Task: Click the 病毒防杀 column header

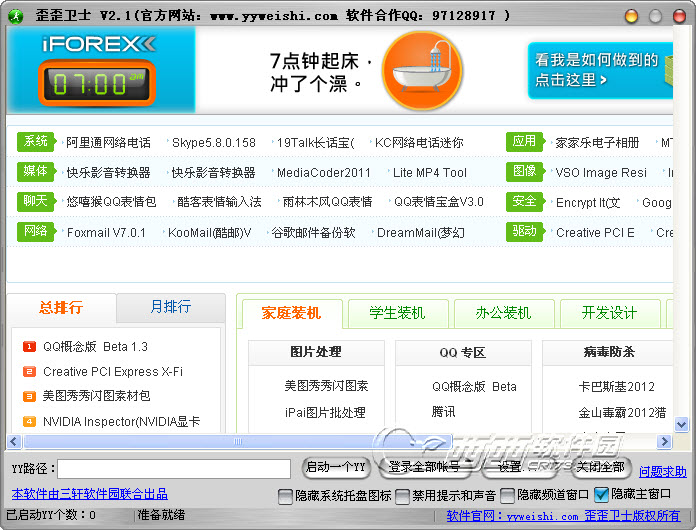Action: 609,352
